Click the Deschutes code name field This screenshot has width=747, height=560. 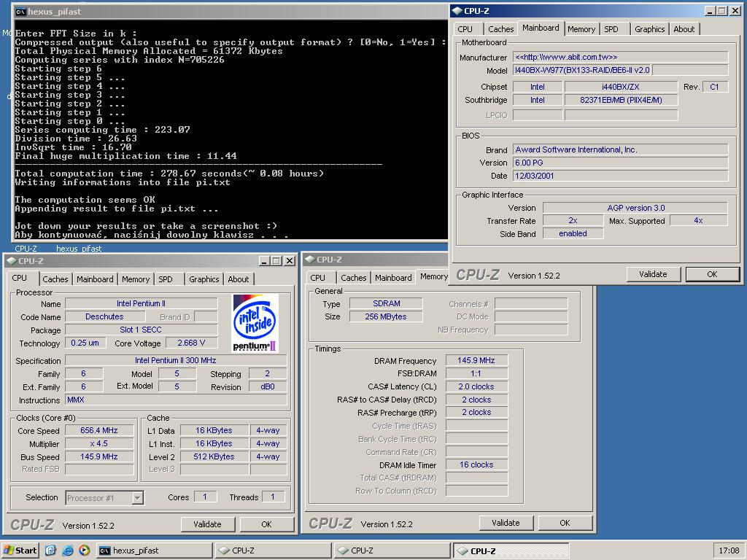(x=104, y=316)
